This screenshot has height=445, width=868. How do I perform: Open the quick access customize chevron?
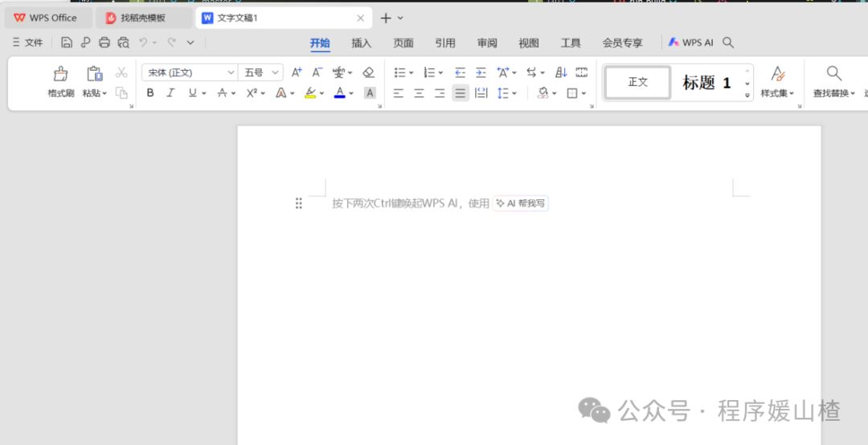190,43
